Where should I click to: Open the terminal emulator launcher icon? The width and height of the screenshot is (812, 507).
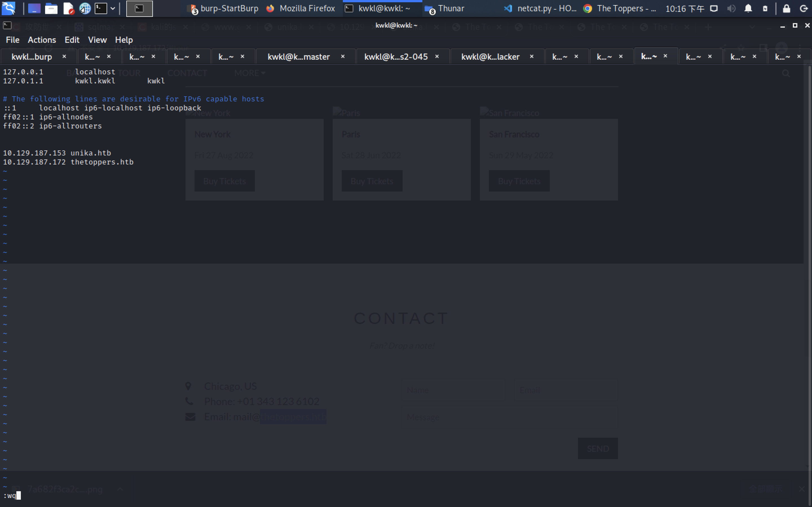tap(101, 8)
